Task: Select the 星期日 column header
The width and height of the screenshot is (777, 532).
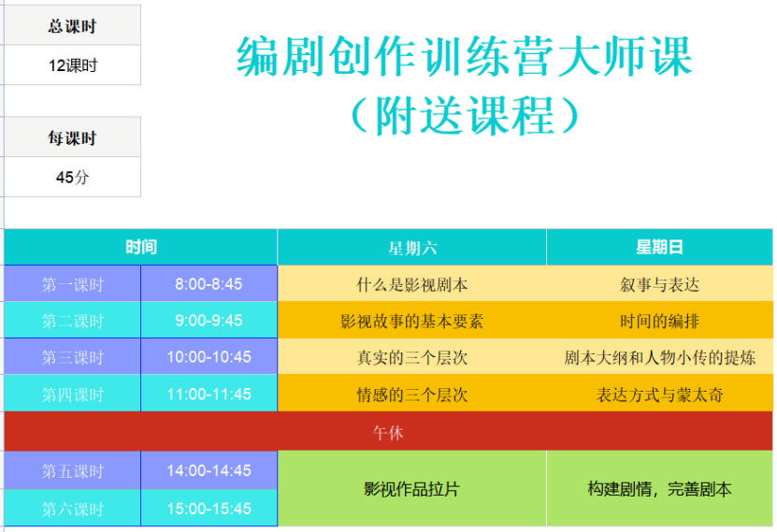Action: [659, 247]
